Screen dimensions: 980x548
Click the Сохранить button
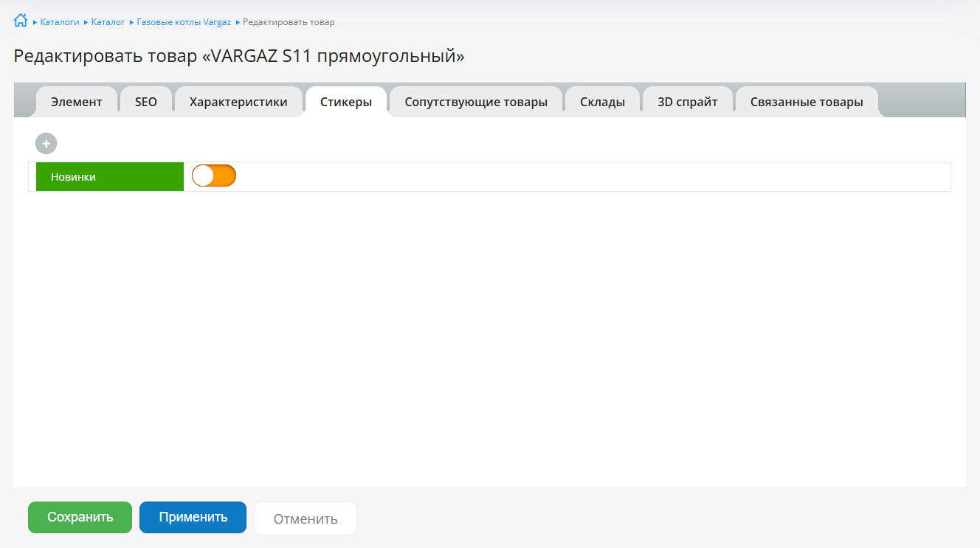pyautogui.click(x=80, y=517)
